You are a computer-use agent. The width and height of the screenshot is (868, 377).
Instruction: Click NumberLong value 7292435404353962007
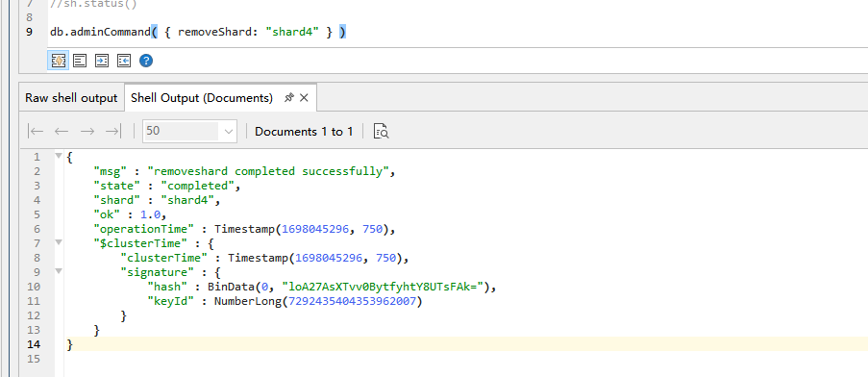pos(352,301)
